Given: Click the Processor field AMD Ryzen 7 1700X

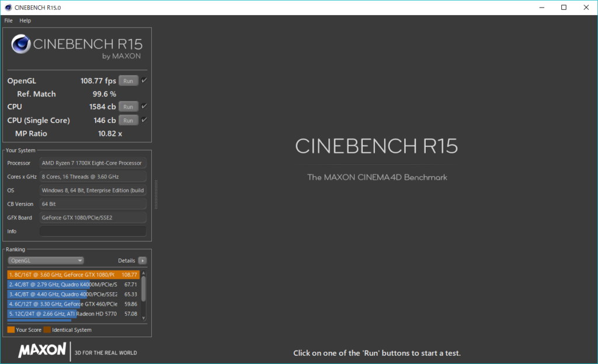Looking at the screenshot, I should point(93,163).
